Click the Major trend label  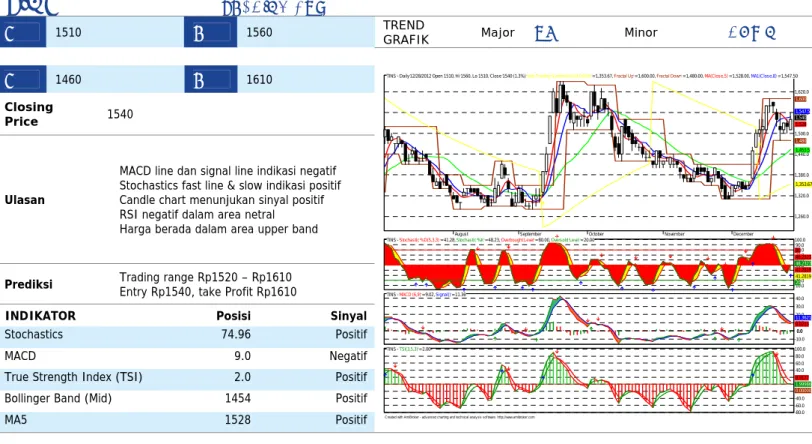(498, 33)
